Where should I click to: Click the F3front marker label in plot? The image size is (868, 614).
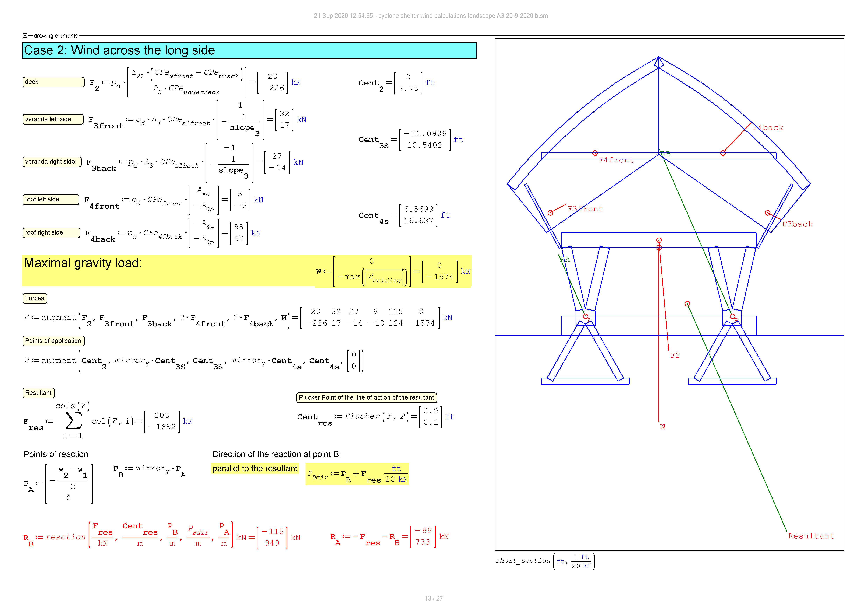[585, 209]
